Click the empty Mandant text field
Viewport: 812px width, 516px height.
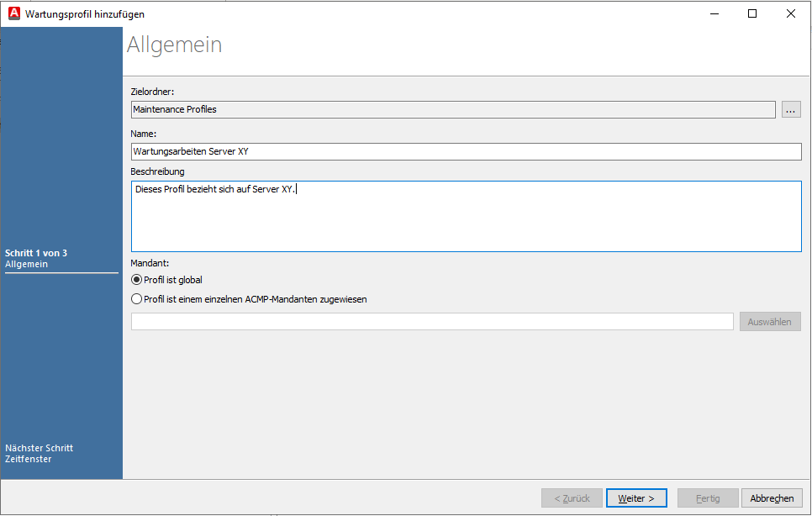[432, 322]
